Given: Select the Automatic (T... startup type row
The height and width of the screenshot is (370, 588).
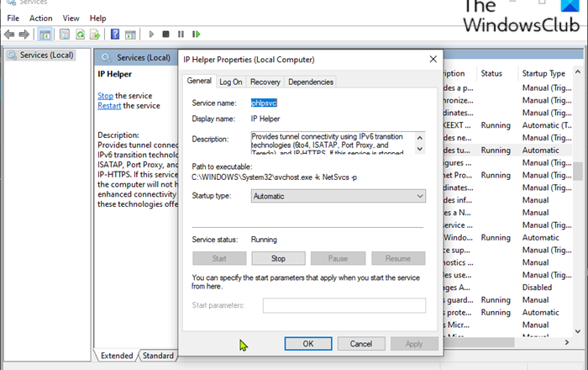Looking at the screenshot, I should 547,125.
